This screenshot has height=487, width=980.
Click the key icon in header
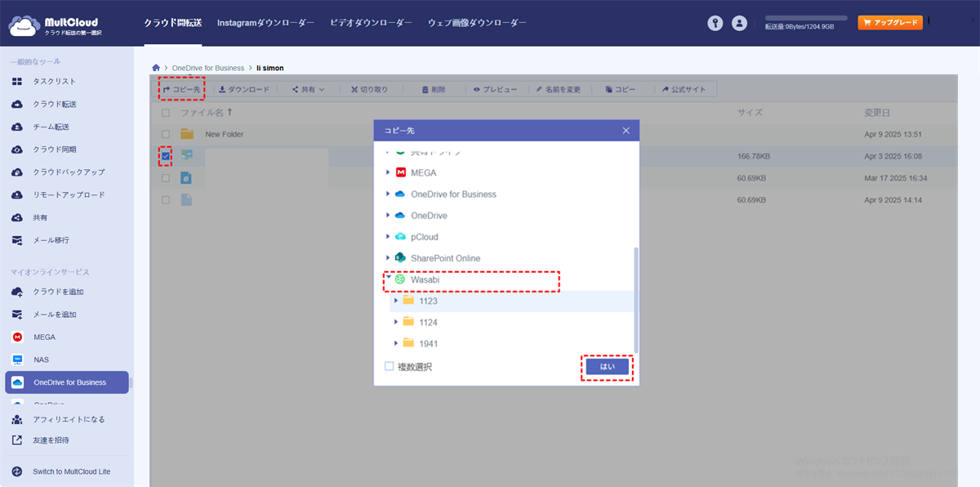715,23
